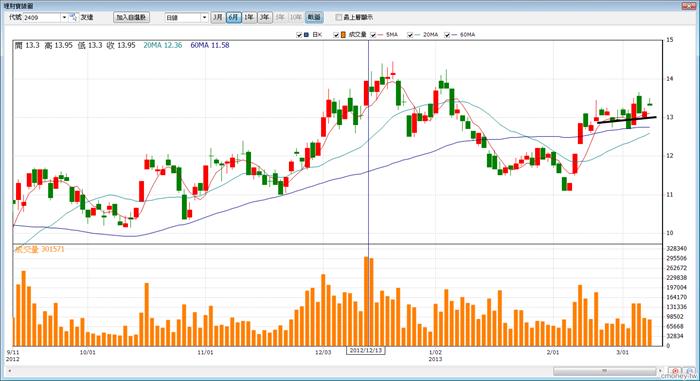Uncheck the 60MA moving average line
The image size is (700, 381).
(x=447, y=35)
